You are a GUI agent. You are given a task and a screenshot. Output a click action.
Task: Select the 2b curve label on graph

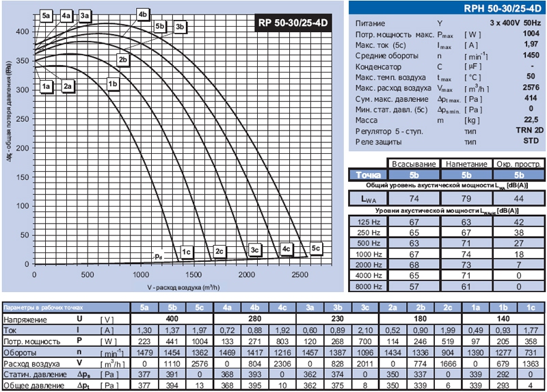coord(123,60)
